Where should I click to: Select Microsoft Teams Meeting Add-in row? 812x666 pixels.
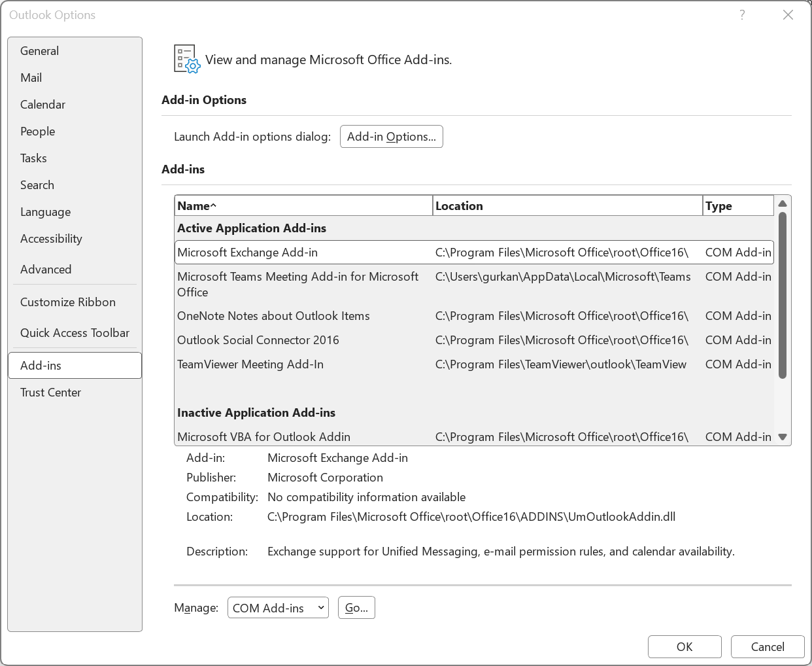[475, 285]
